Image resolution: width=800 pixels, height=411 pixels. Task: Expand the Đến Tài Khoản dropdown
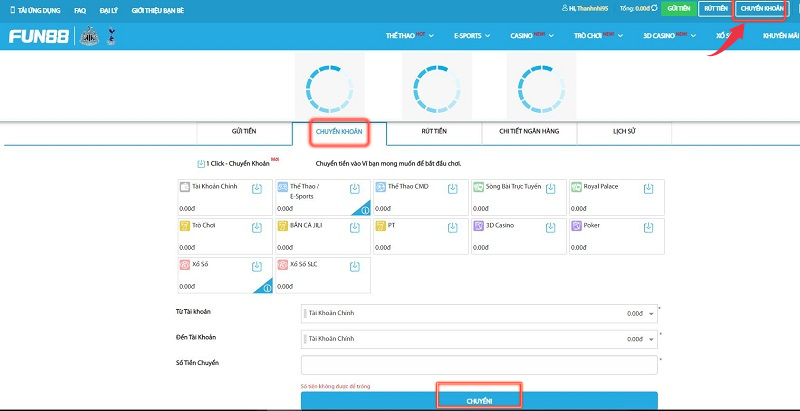pyautogui.click(x=651, y=339)
